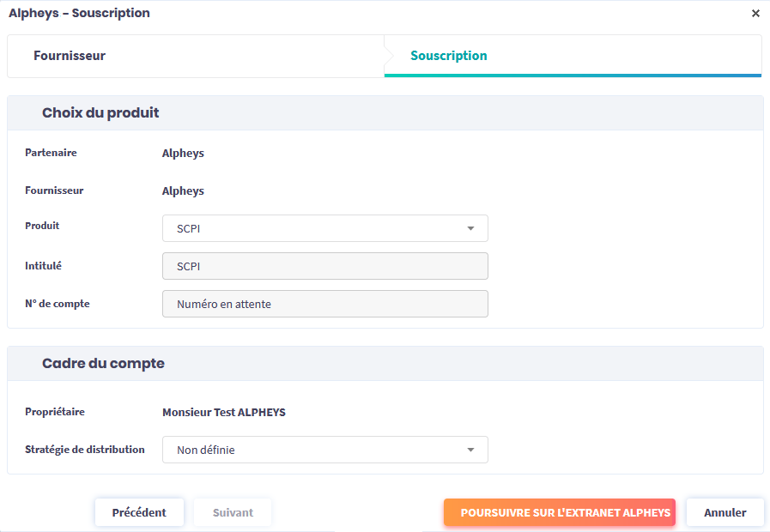
Task: Cancel with the Annuler button
Action: pyautogui.click(x=725, y=512)
